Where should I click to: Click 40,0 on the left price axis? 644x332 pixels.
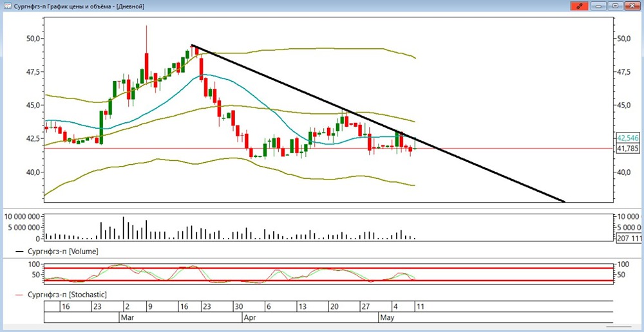point(33,172)
